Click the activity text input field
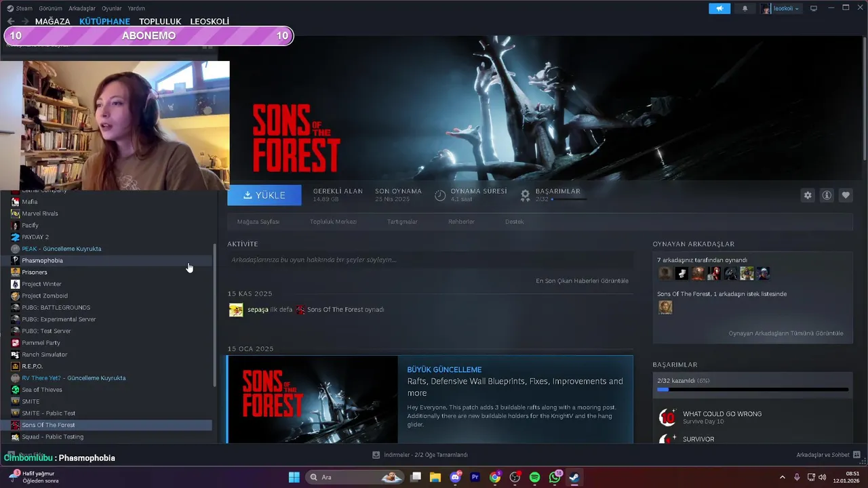This screenshot has width=868, height=488. coord(430,260)
